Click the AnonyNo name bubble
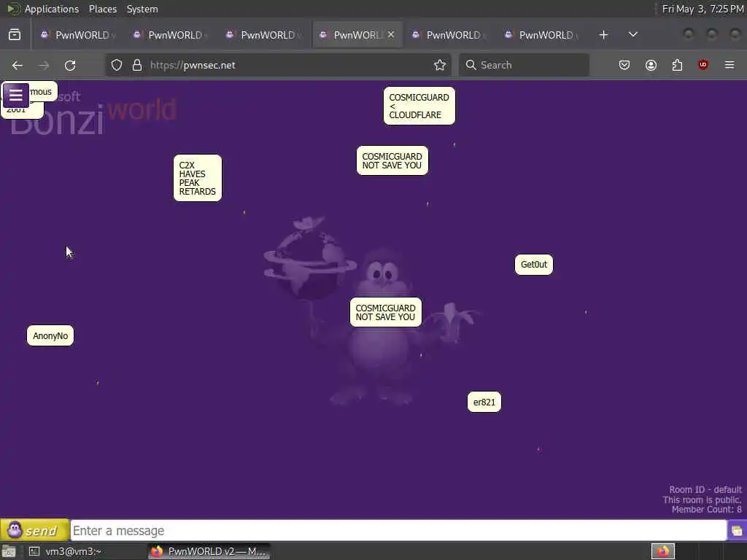Screen dimensions: 747x560 click(x=50, y=335)
